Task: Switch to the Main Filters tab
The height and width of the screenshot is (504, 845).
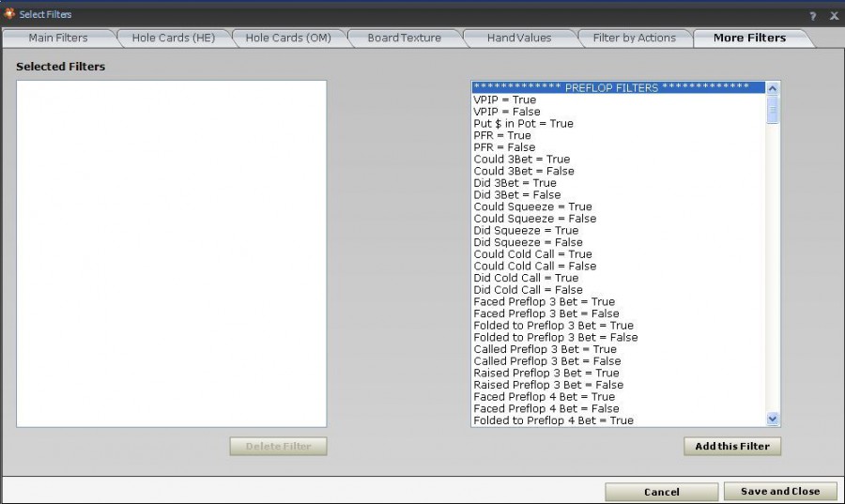Action: click(x=58, y=38)
